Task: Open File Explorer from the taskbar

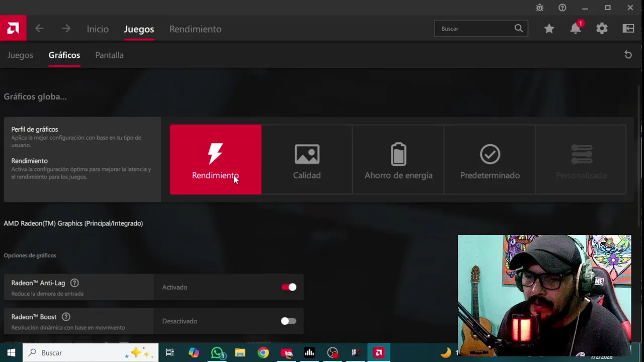Action: (240, 352)
